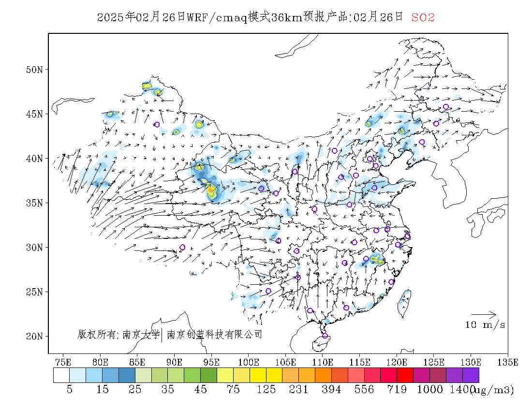Click the 40N latitude label

[35, 159]
